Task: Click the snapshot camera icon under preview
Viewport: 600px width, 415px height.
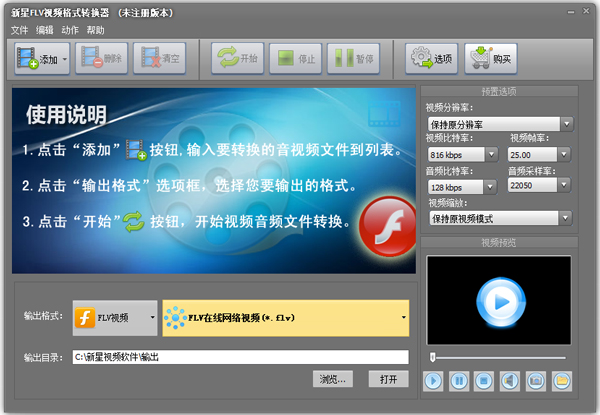Action: coord(536,381)
